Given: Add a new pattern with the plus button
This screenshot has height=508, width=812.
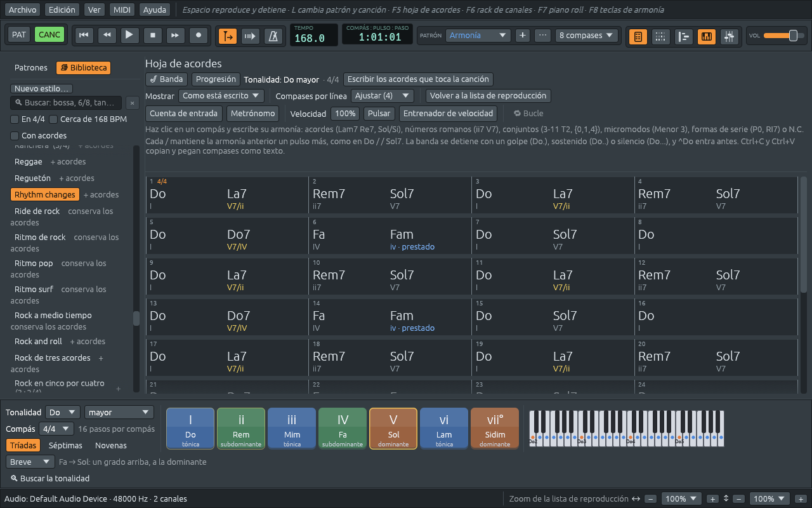Looking at the screenshot, I should (523, 36).
